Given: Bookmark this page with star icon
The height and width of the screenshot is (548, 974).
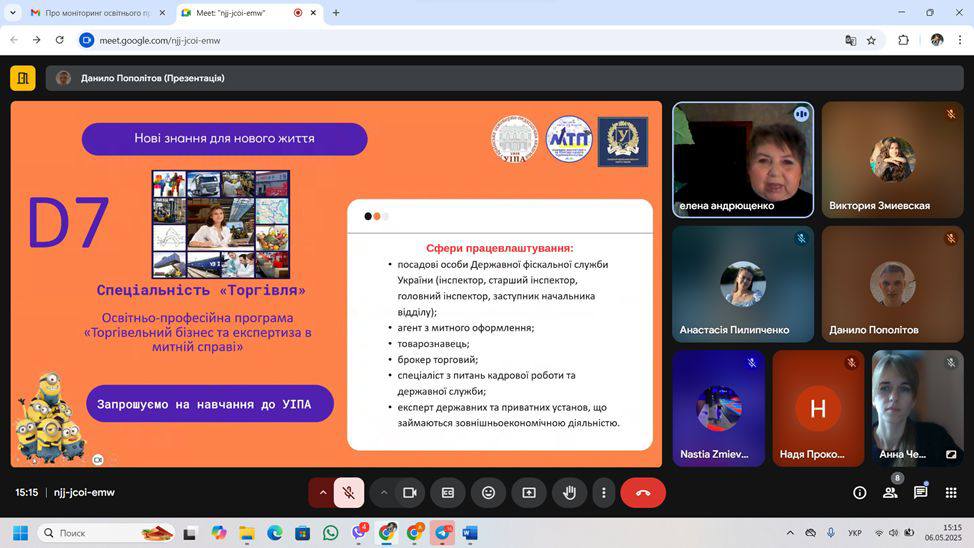Looking at the screenshot, I should pos(871,40).
